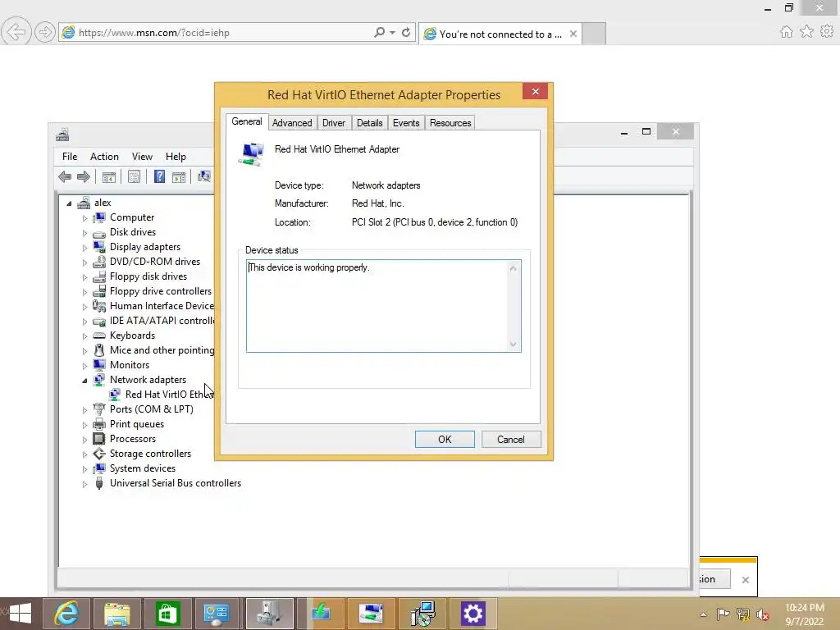Open Device Manager View menu
The image size is (840, 630).
(x=143, y=157)
